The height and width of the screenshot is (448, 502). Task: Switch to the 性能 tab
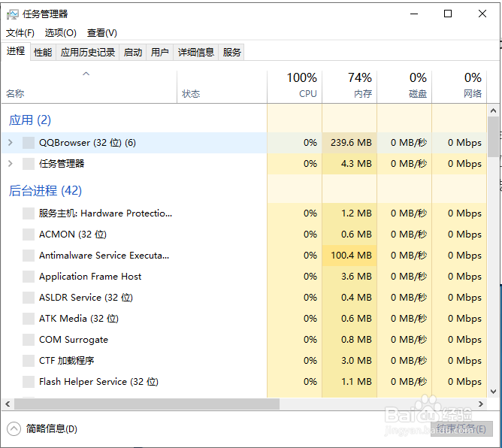(x=43, y=52)
